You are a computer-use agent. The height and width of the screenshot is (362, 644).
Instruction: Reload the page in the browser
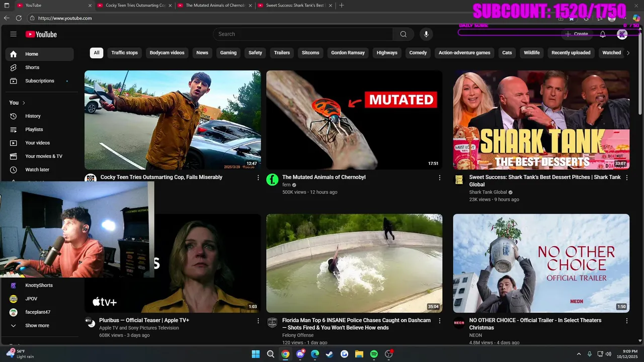click(19, 18)
